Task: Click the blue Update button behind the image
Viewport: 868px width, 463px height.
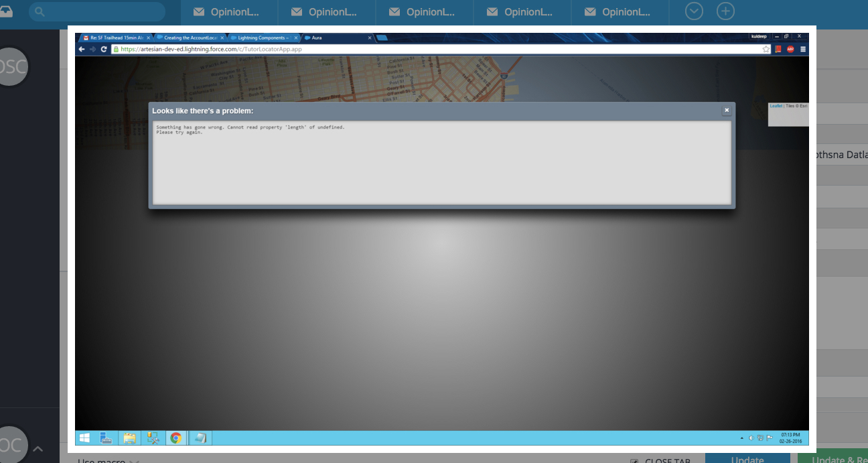Action: click(747, 458)
